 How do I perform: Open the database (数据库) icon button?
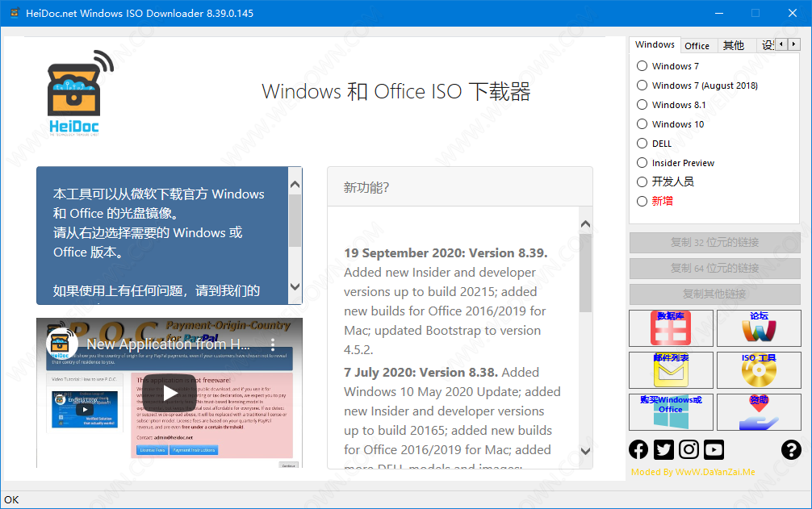(x=670, y=328)
